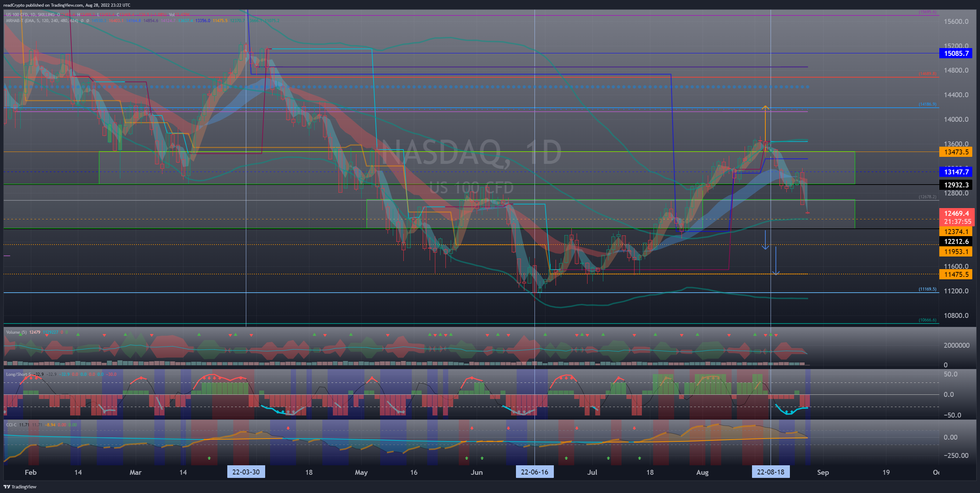The image size is (980, 493).
Task: Click the (10666.6) teal line label
Action: (x=927, y=320)
